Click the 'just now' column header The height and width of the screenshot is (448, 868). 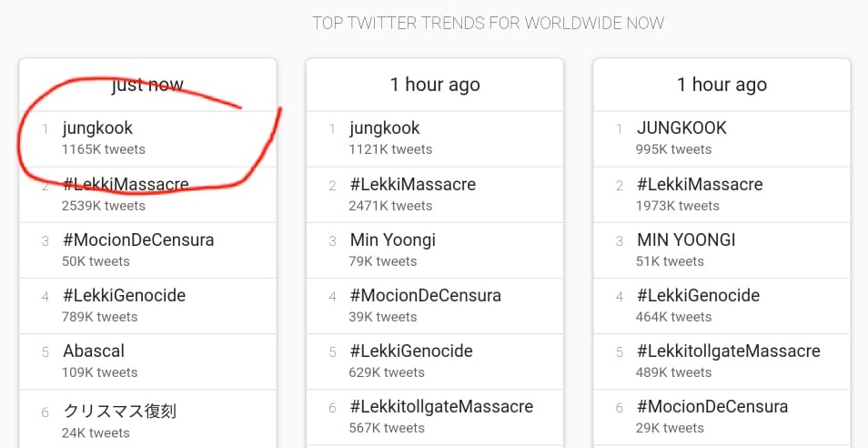point(147,85)
